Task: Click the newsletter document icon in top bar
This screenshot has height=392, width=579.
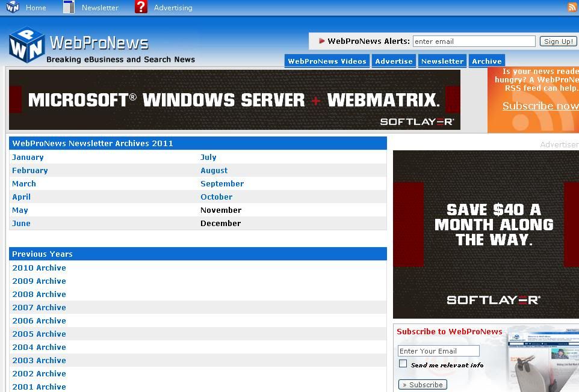Action: click(69, 7)
